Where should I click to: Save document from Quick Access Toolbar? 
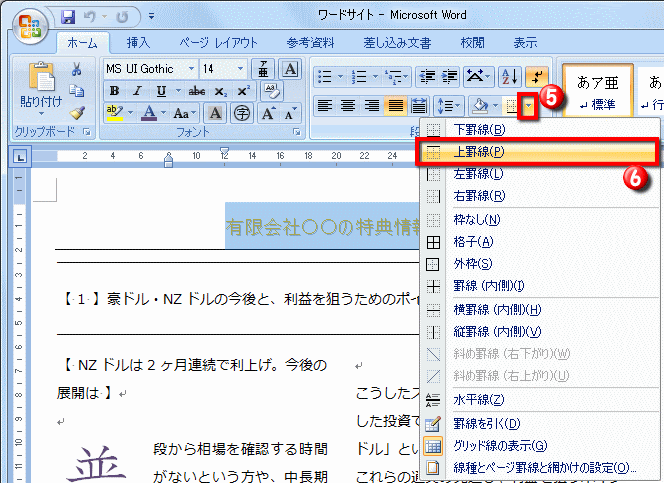(68, 17)
